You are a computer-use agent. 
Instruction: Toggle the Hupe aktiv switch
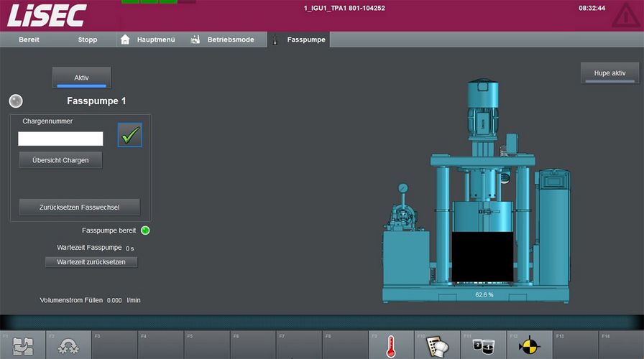pos(609,73)
